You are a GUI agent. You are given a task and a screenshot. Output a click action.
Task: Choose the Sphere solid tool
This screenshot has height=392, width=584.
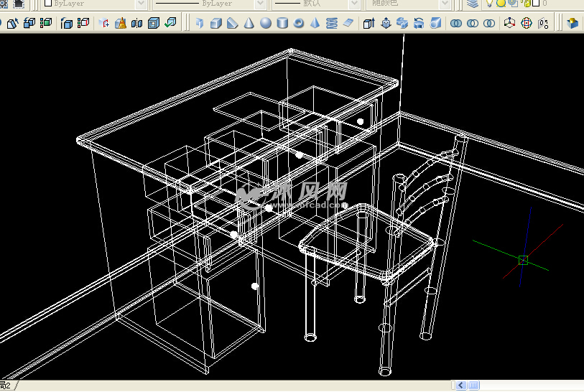point(265,24)
